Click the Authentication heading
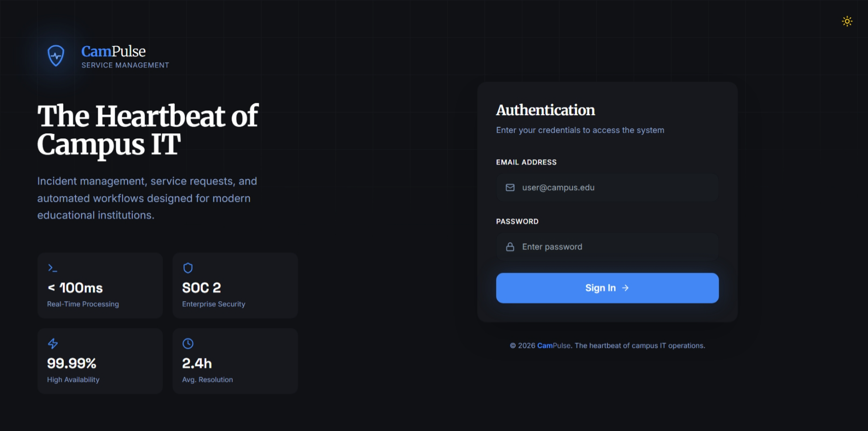868x431 pixels. 545,110
